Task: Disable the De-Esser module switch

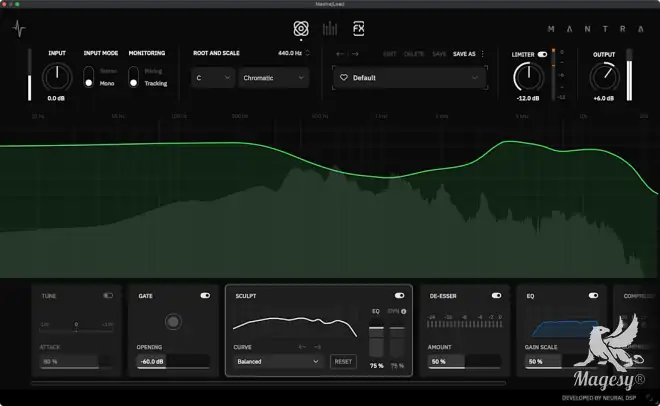Action: tap(496, 296)
